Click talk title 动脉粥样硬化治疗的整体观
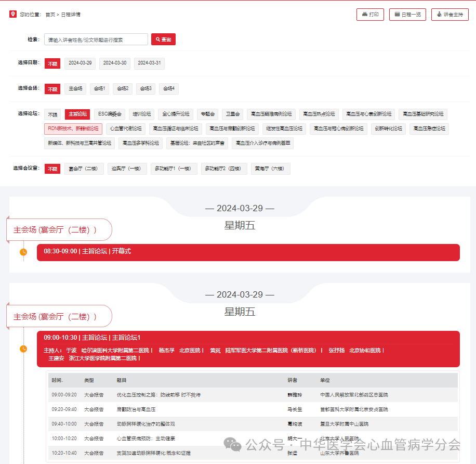Image resolution: width=476 pixels, height=464 pixels. (x=146, y=424)
